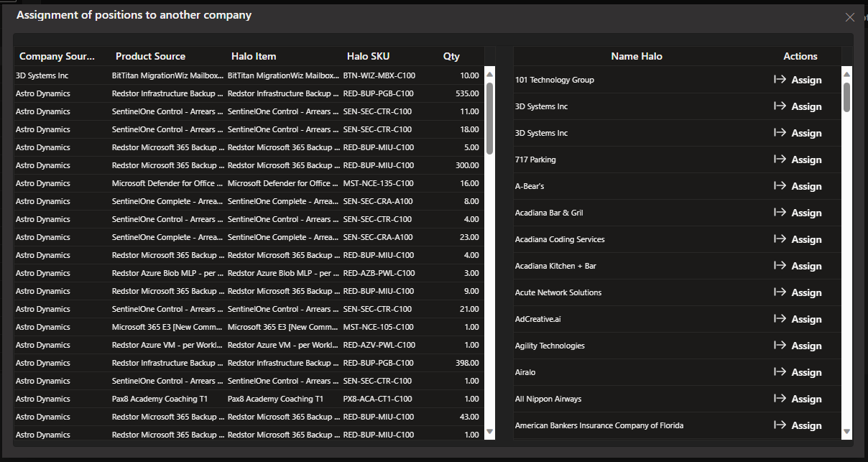Viewport: 868px width, 462px height.
Task: Sort by the Company Source column header
Action: 57,56
